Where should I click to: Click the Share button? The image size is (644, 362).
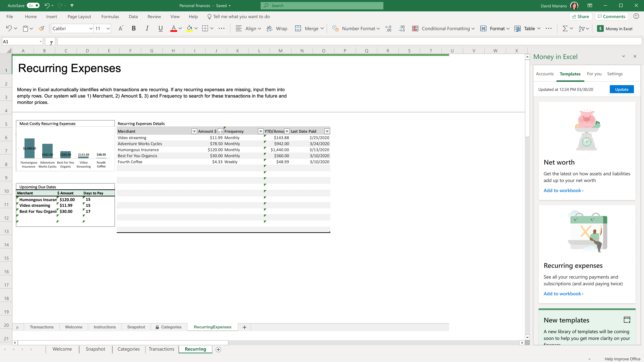[x=581, y=16]
